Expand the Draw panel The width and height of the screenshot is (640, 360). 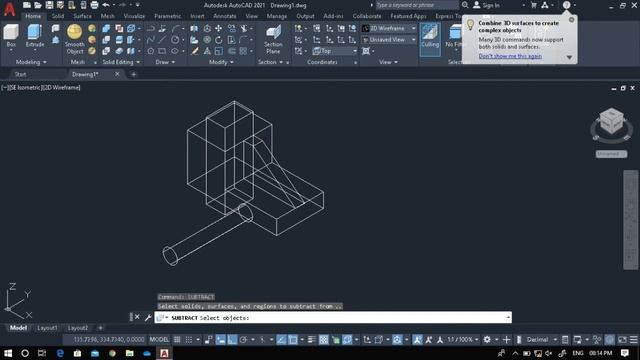click(165, 62)
